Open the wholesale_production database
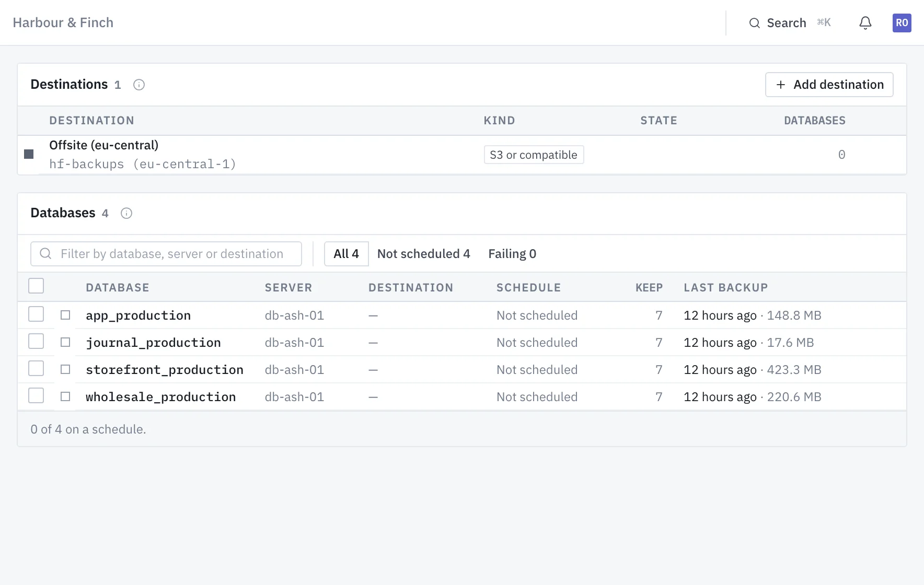This screenshot has height=585, width=924. click(x=161, y=397)
